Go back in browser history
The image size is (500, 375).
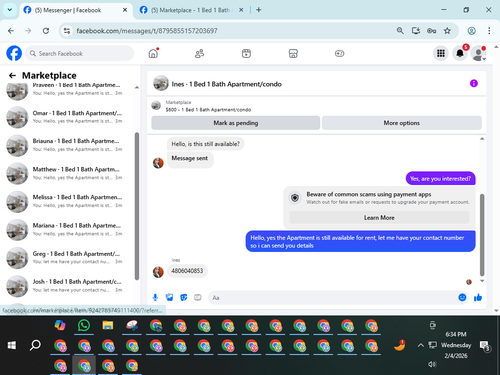tap(11, 31)
